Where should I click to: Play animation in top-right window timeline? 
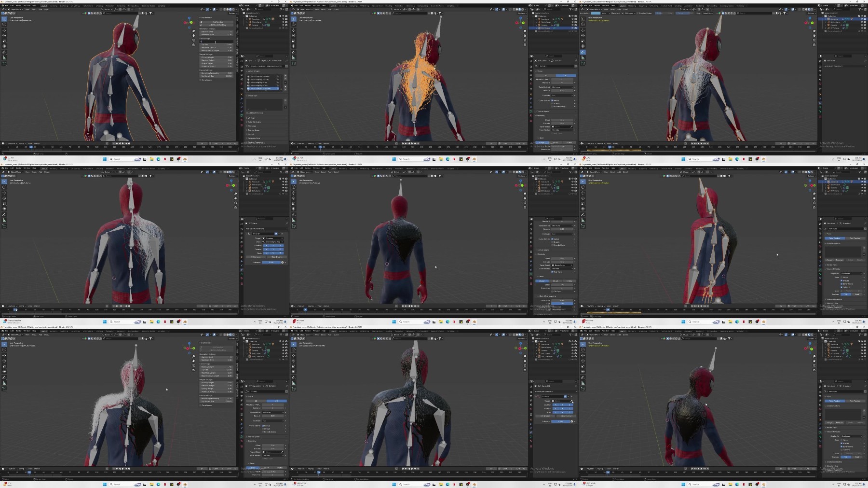(701, 143)
